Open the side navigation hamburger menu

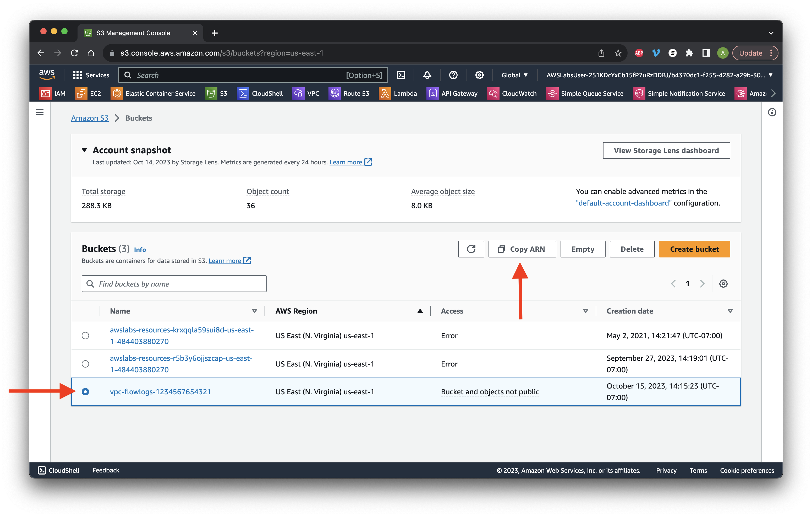[40, 112]
